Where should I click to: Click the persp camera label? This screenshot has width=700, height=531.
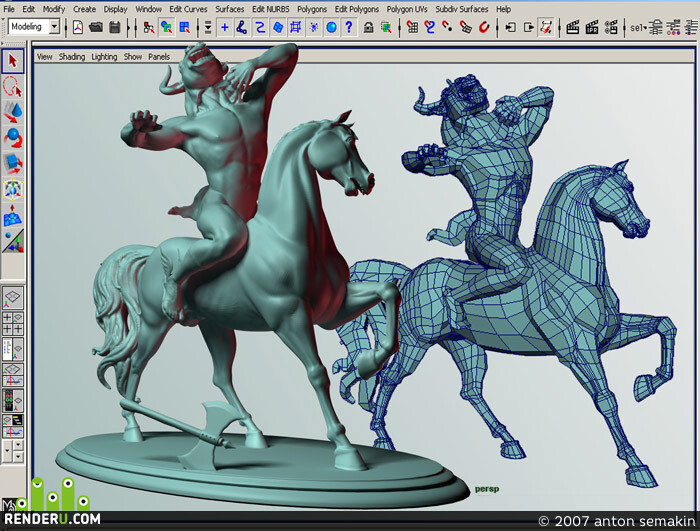(487, 489)
